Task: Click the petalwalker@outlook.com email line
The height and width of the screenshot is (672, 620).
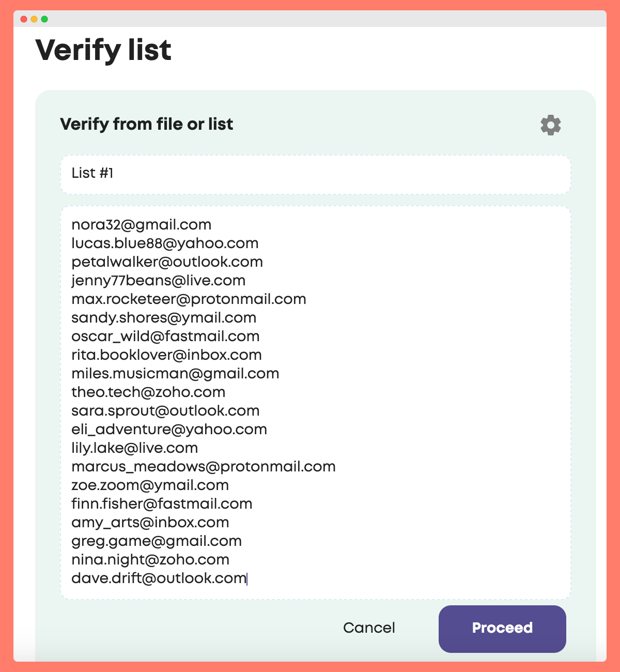Action: coord(167,262)
